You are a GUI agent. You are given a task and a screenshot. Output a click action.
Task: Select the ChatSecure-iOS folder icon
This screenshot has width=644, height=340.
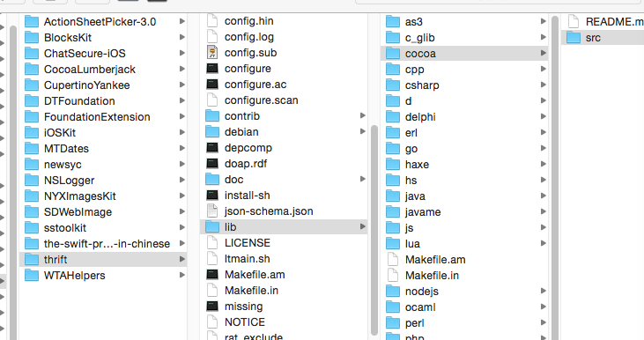[x=32, y=54]
